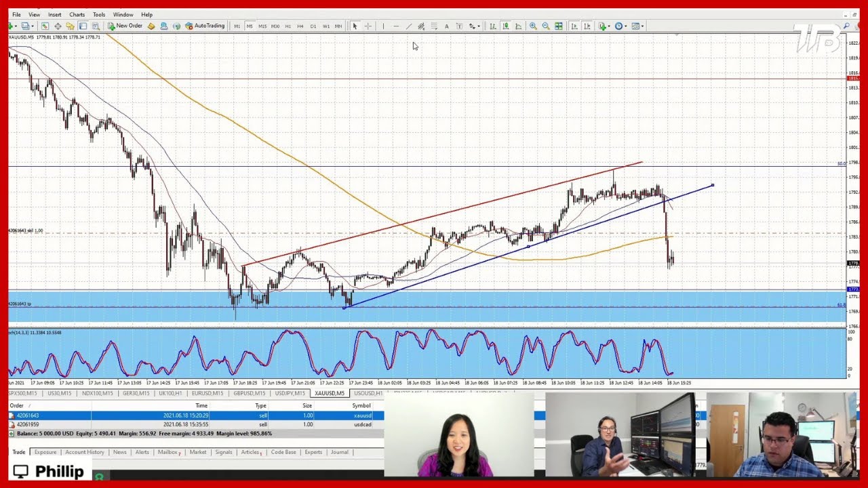Open the Exposure terminal tab
The width and height of the screenshot is (868, 488).
[x=45, y=452]
